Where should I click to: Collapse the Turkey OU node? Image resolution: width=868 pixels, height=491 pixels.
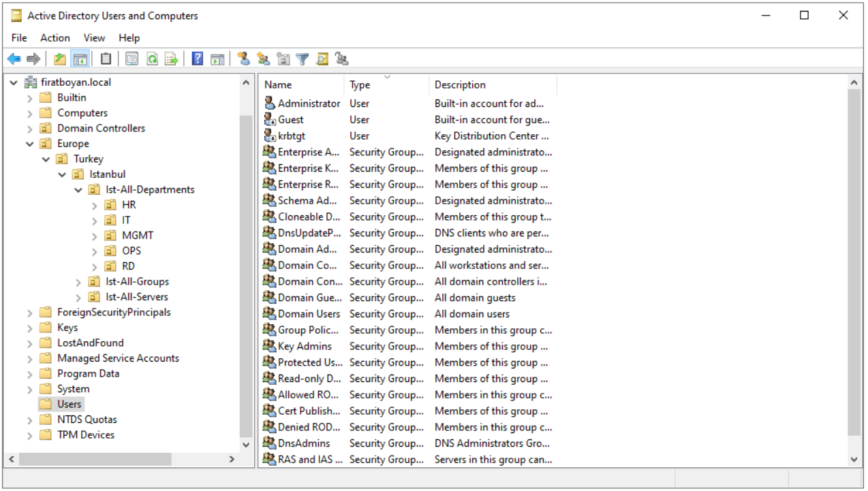(46, 159)
